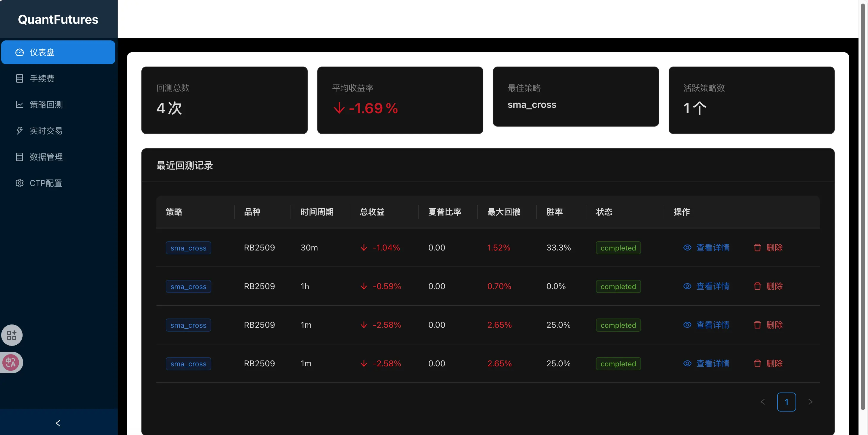Click trash icon for the 30m backtest

[x=757, y=248]
